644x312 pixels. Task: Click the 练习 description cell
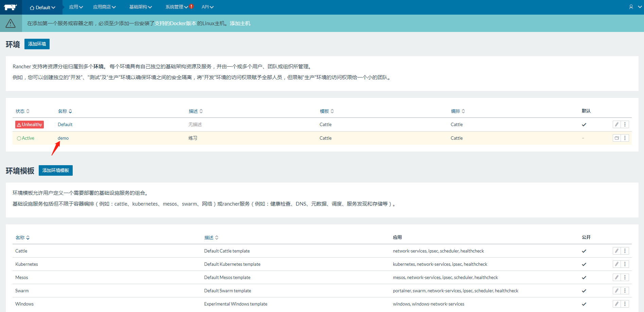pyautogui.click(x=193, y=138)
